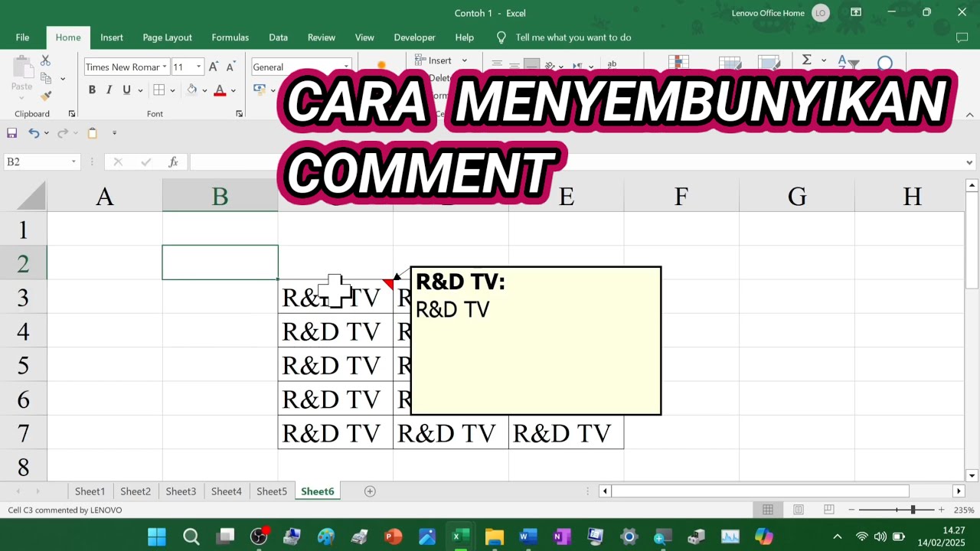Image resolution: width=980 pixels, height=551 pixels.
Task: Click the Conditional Formatting icon
Action: 678,62
